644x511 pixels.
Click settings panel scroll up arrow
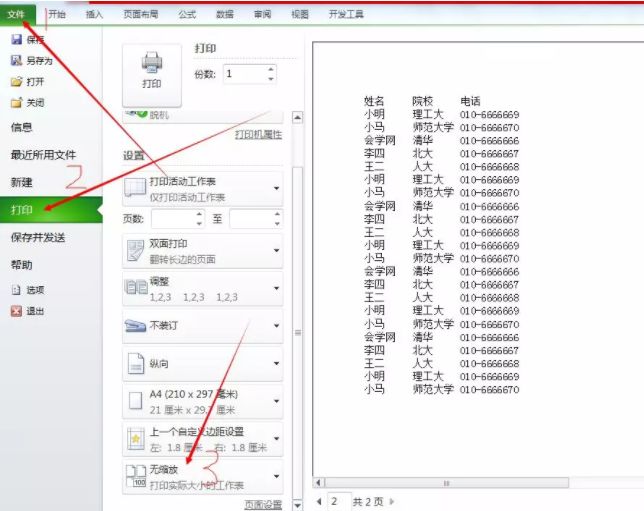(x=298, y=118)
